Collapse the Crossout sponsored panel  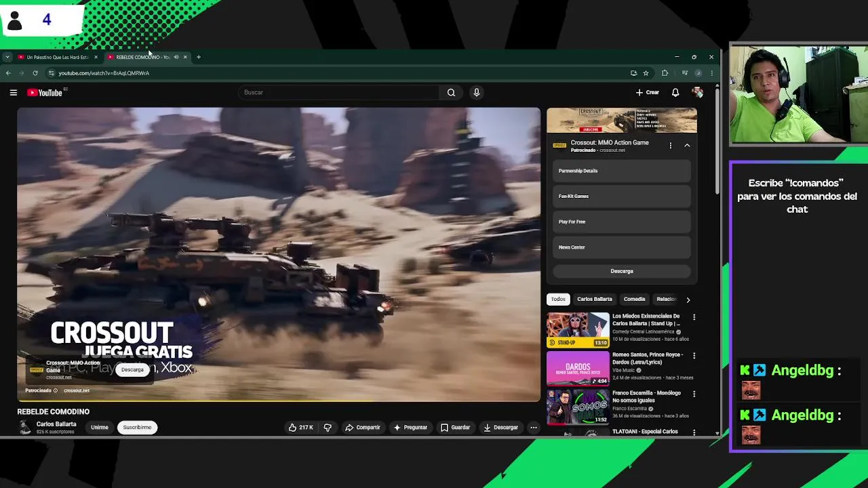(687, 146)
